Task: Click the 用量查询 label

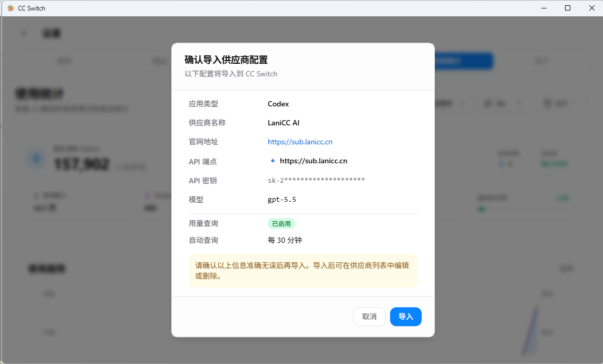Action: point(203,223)
